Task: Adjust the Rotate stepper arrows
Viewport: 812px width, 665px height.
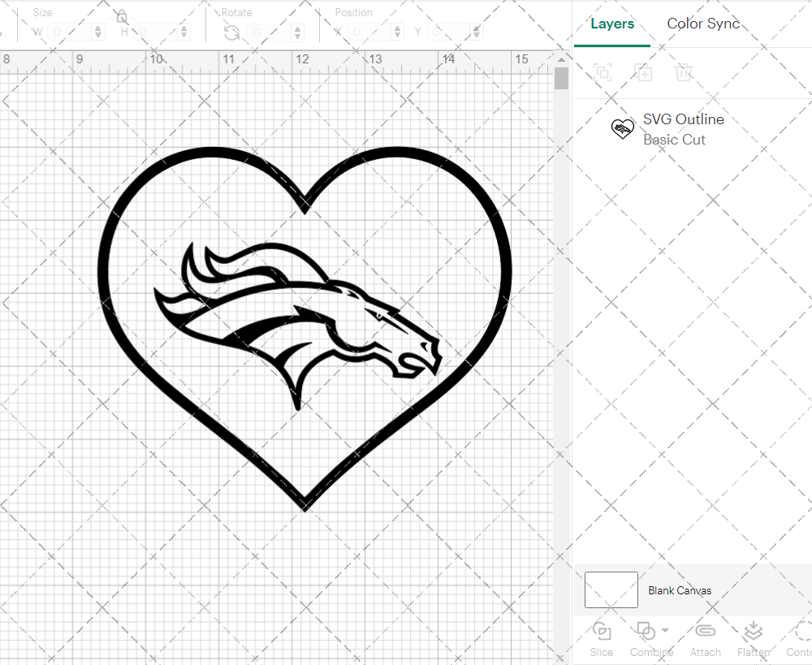Action: (297, 32)
